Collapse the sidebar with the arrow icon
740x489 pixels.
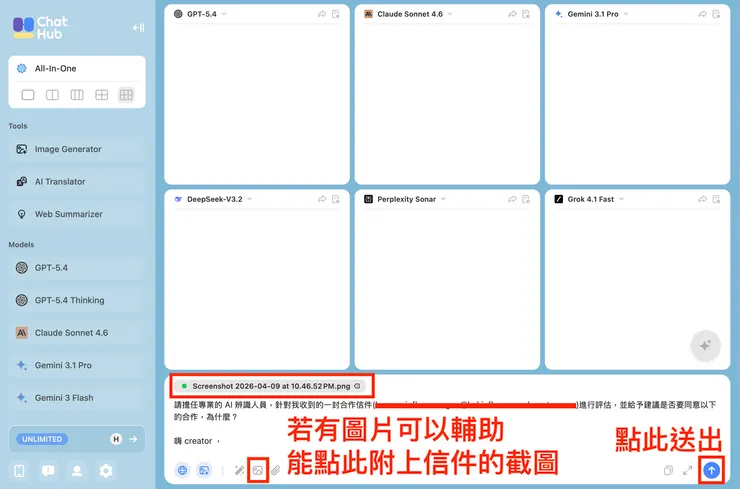pos(138,28)
